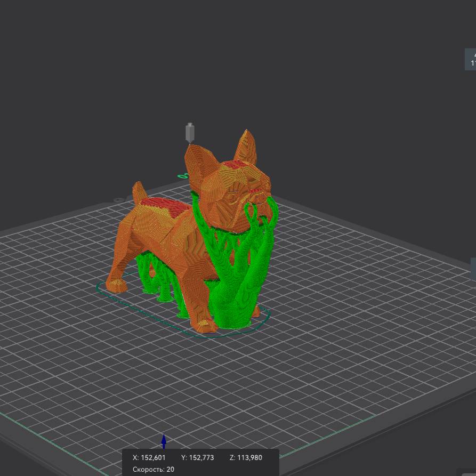Click the Скорость: 20 speed readout
476x476 pixels.
pos(154,469)
